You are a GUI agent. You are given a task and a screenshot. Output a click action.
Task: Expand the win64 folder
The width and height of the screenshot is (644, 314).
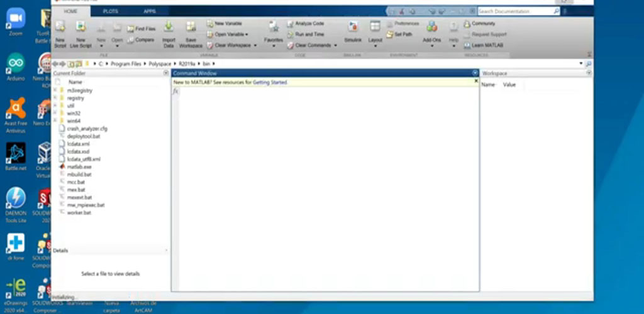click(x=55, y=121)
